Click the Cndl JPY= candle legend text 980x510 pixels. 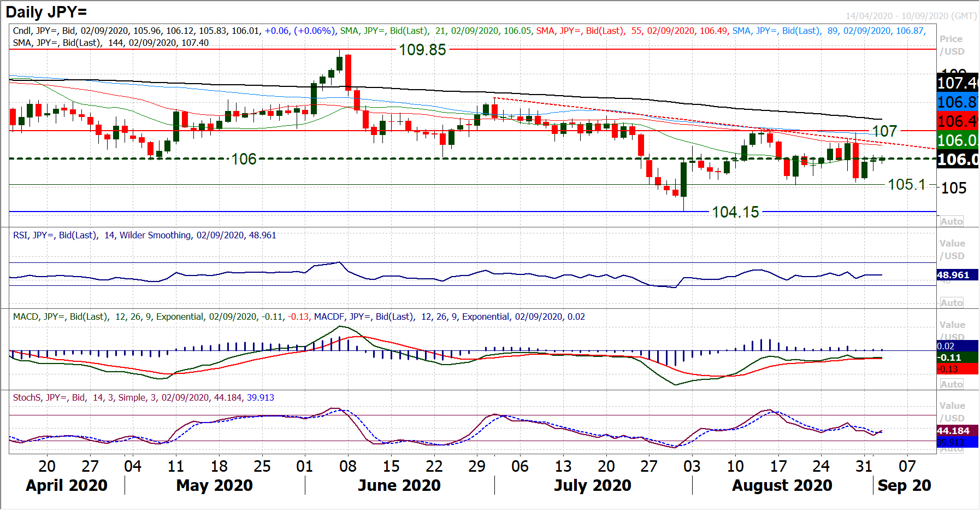click(x=175, y=31)
